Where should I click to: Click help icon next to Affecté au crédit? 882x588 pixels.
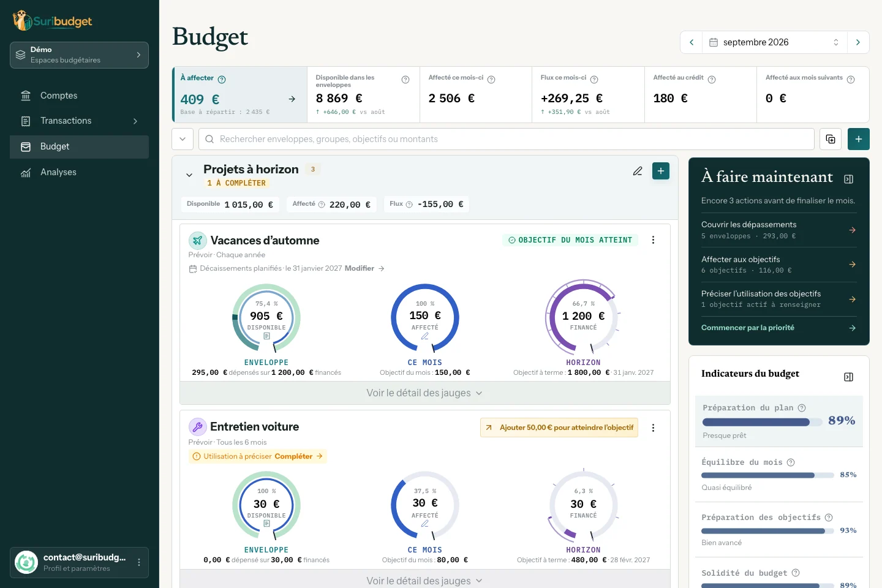pyautogui.click(x=712, y=79)
